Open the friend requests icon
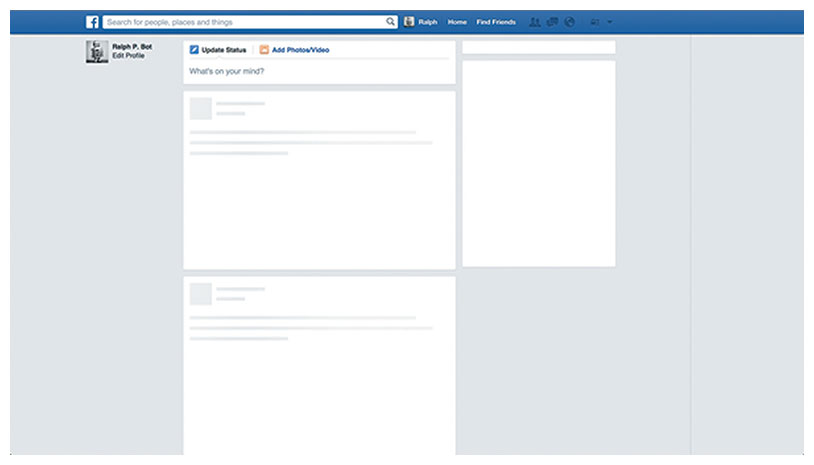The width and height of the screenshot is (814, 465). click(x=535, y=22)
